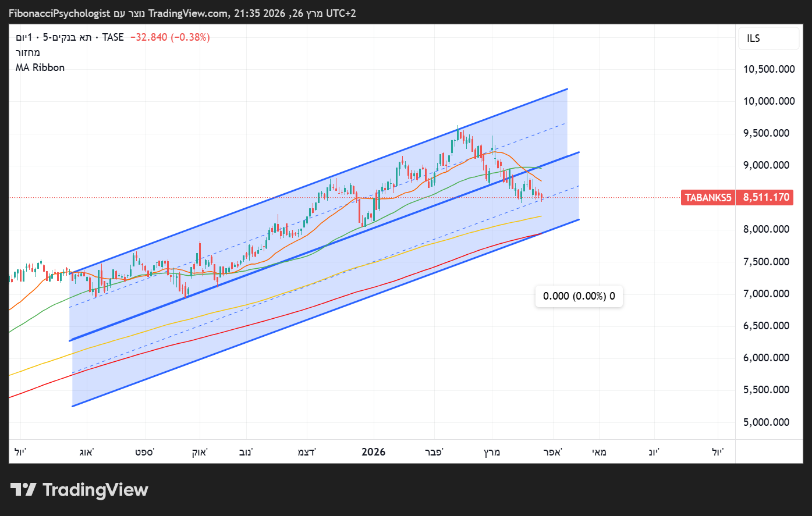Click the תא בנקים-5 symbol name
812x516 pixels.
(x=68, y=37)
